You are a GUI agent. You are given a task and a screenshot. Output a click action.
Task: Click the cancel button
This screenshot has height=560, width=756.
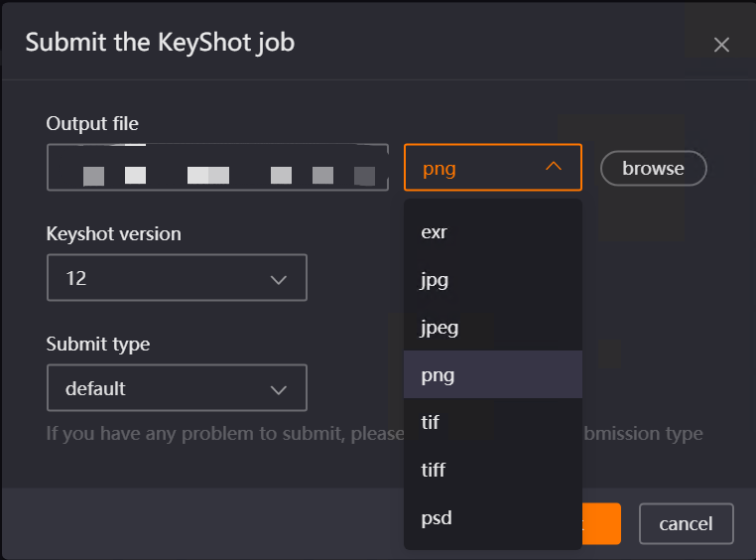(x=687, y=524)
